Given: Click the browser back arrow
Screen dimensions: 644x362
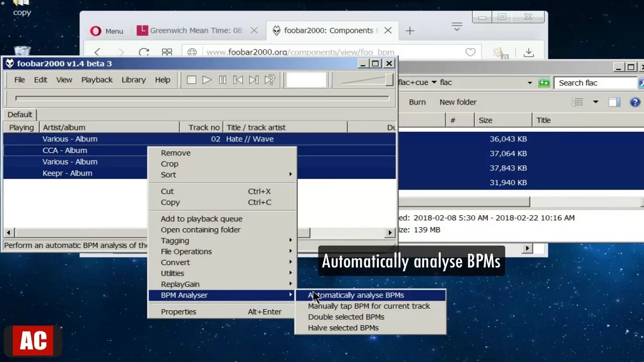Looking at the screenshot, I should (x=98, y=52).
